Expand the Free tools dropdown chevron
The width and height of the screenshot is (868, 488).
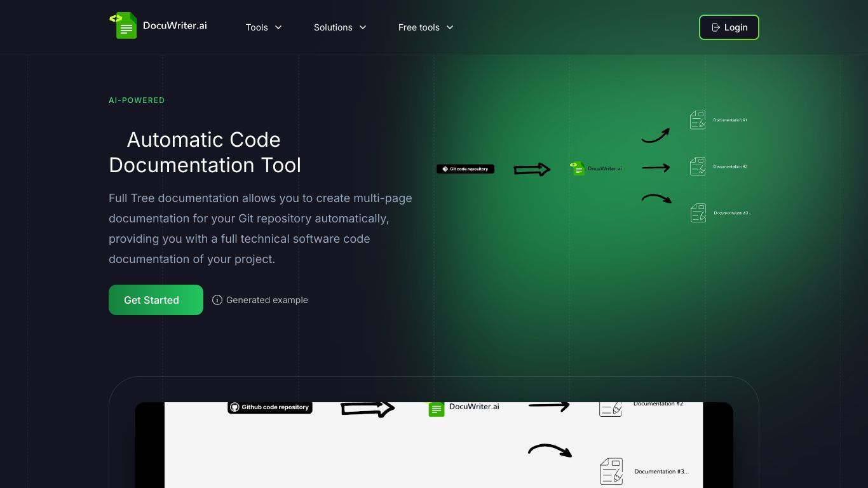[x=450, y=27]
